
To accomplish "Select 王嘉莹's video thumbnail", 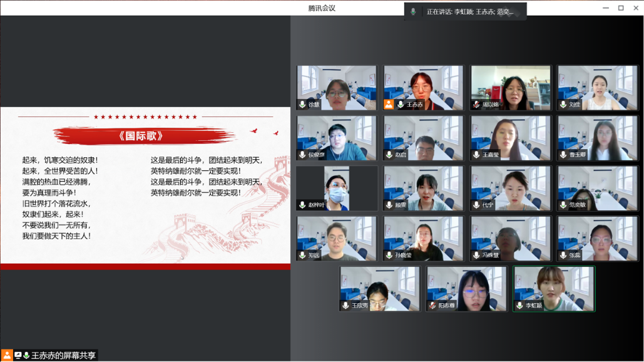I will tap(511, 138).
